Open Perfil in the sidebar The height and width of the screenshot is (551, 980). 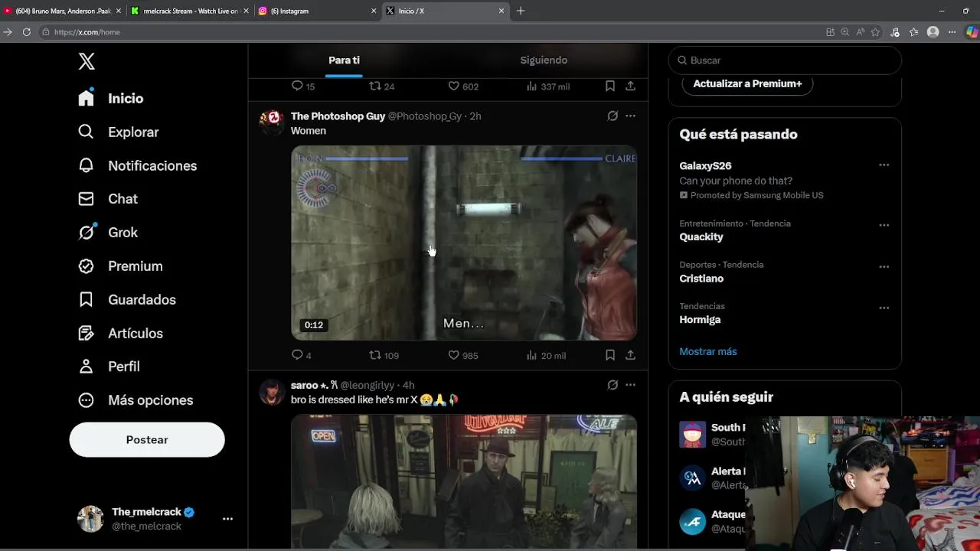[109, 367]
